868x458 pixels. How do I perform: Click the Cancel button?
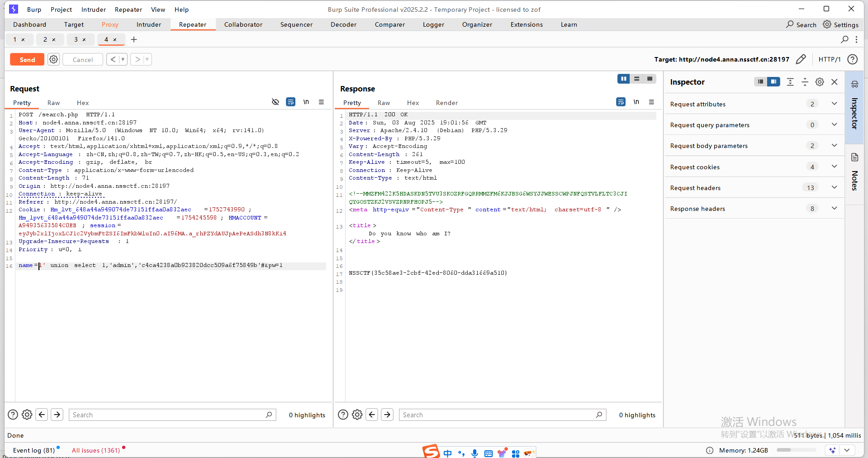pos(83,60)
